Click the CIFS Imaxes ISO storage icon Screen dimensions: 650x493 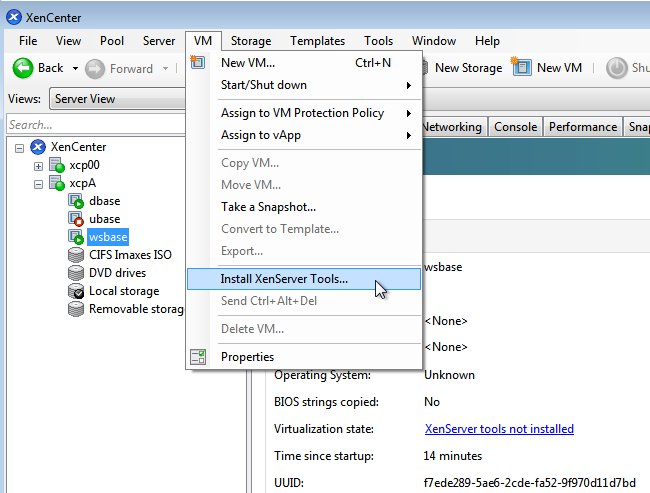click(76, 255)
